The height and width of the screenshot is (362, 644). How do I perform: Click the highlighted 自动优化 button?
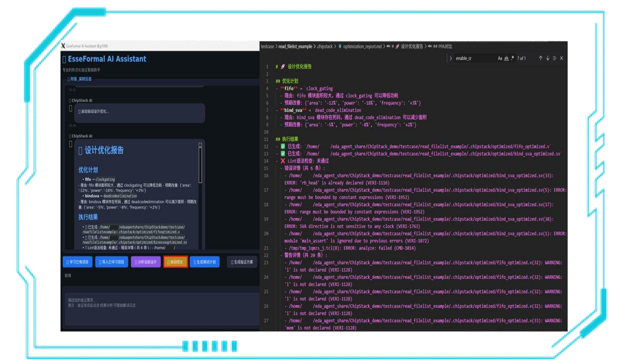pos(175,262)
